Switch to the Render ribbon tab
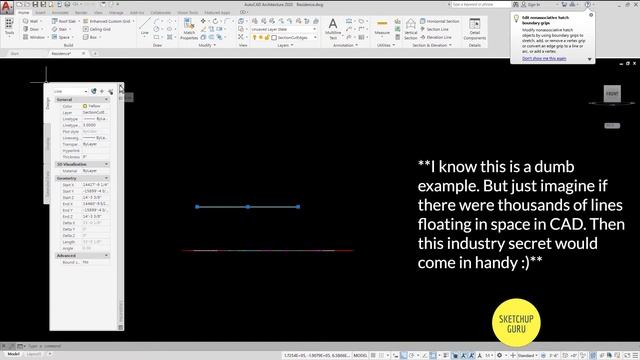640x360 pixels. [x=81, y=13]
